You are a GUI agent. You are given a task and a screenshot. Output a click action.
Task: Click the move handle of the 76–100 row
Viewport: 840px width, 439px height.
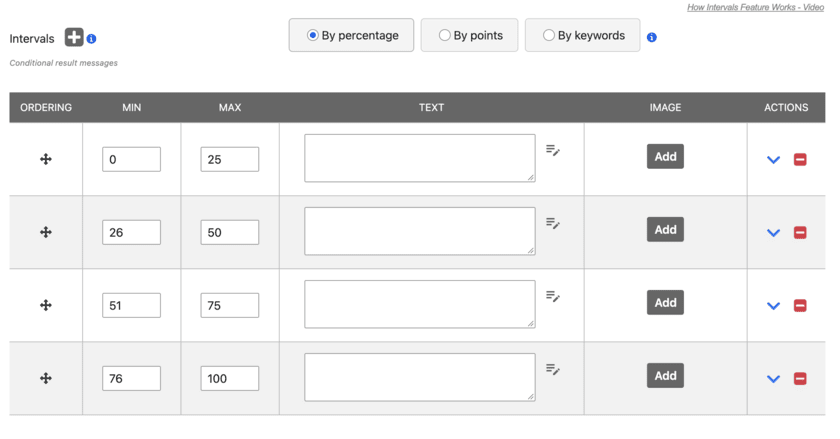(46, 378)
